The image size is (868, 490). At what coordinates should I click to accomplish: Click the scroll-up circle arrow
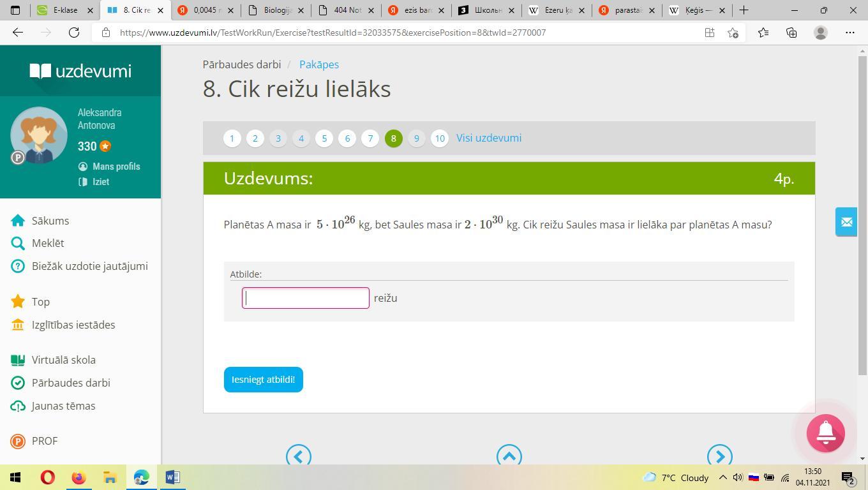[509, 456]
